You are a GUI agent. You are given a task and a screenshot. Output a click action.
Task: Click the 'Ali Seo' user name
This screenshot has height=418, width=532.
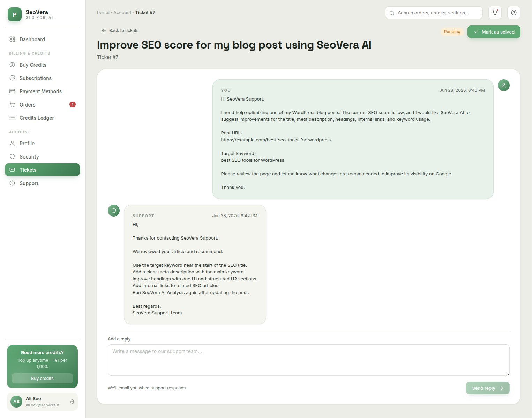33,398
